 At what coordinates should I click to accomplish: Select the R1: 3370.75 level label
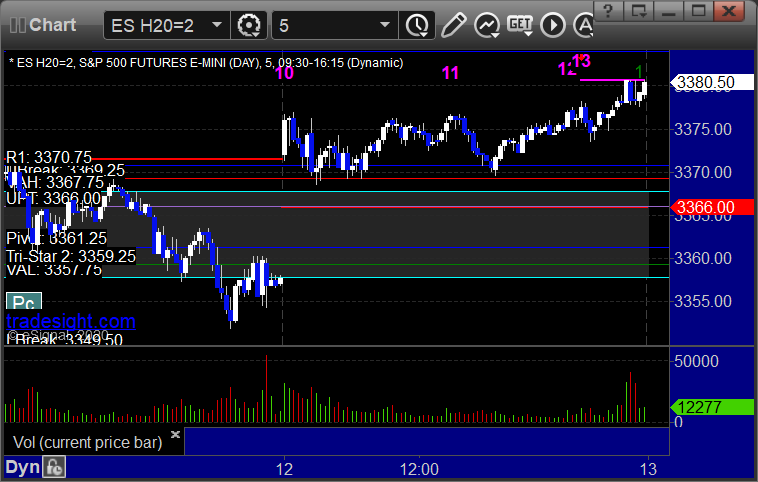[x=48, y=157]
